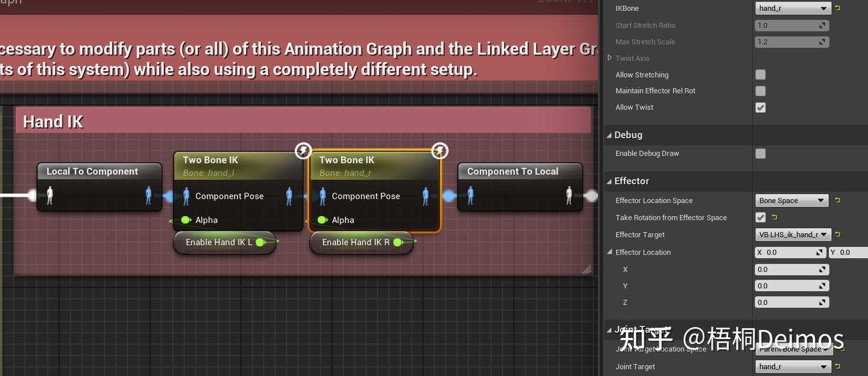Click the lightning bolt icon on hand_l Two Bone IK
The height and width of the screenshot is (376, 868).
[x=303, y=150]
